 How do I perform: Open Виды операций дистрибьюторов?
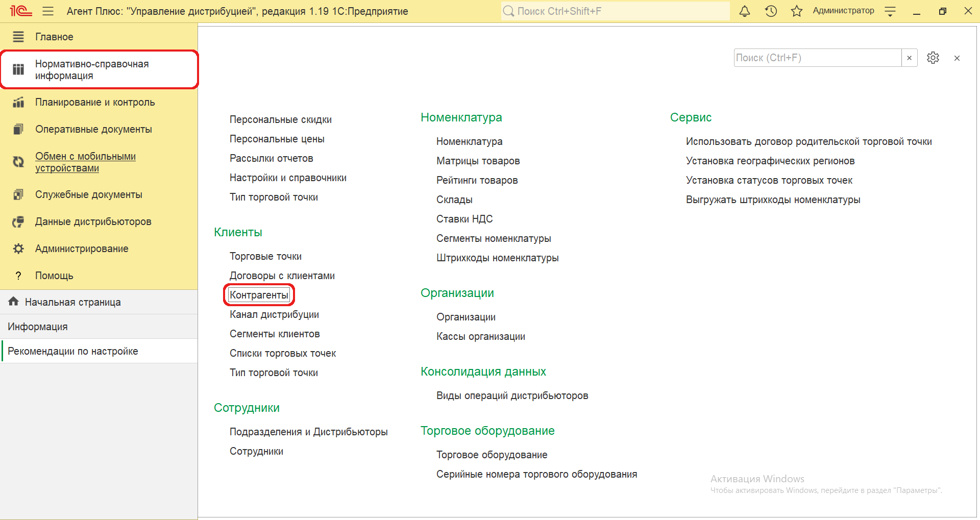[x=512, y=395]
